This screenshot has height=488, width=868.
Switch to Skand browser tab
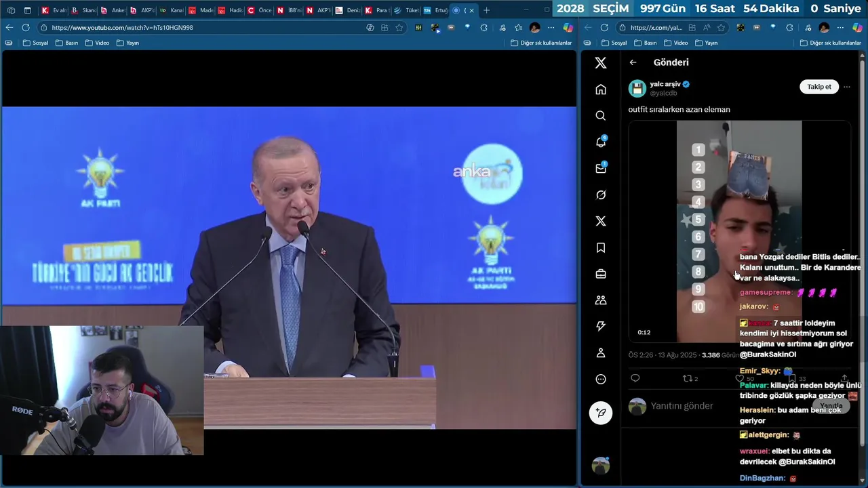tap(83, 10)
